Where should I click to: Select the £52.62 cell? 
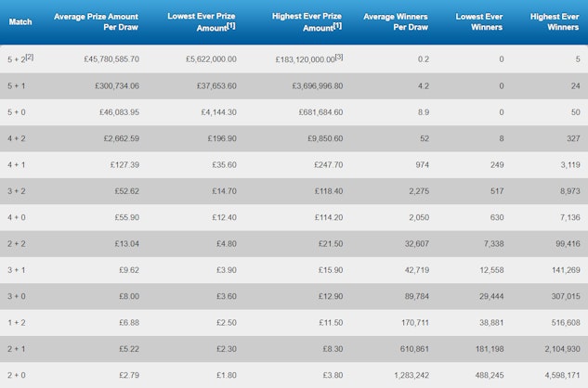127,191
